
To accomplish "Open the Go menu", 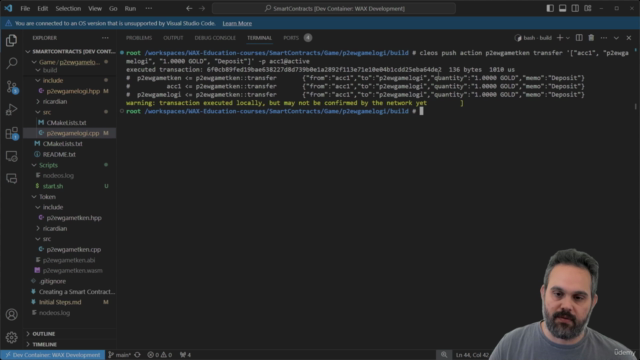I will pyautogui.click(x=113, y=8).
